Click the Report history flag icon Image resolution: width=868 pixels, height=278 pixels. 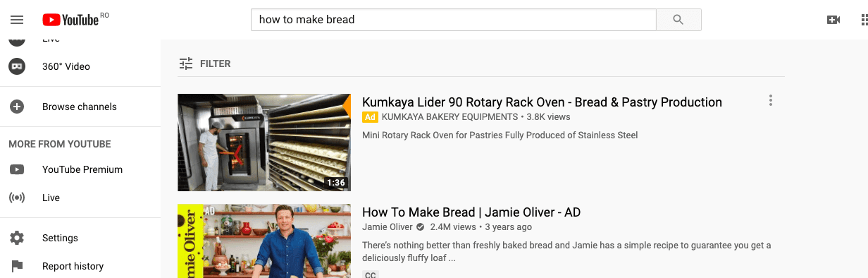coord(16,266)
